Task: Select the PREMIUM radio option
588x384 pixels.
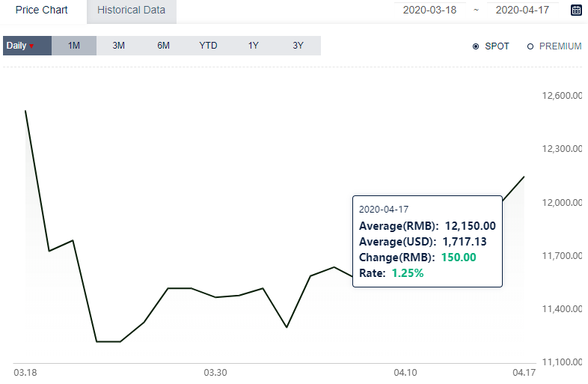Action: 530,46
